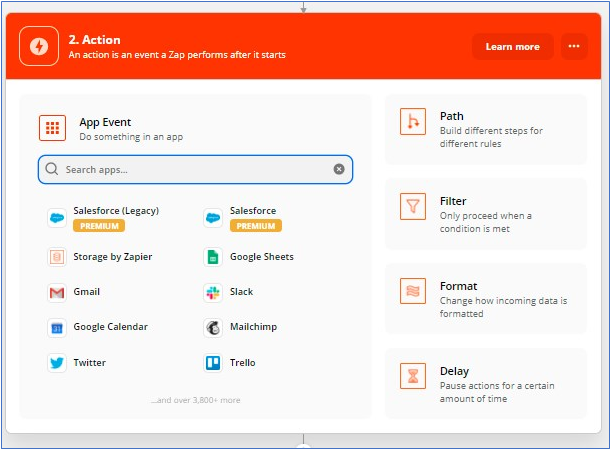Image resolution: width=612 pixels, height=450 pixels.
Task: Click "and over 3,800+ more" text
Action: [x=196, y=400]
